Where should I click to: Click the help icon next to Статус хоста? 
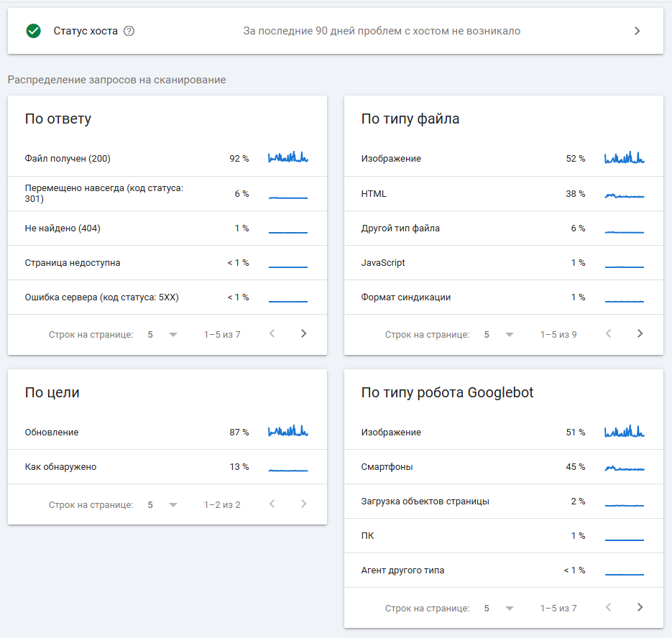coord(129,31)
